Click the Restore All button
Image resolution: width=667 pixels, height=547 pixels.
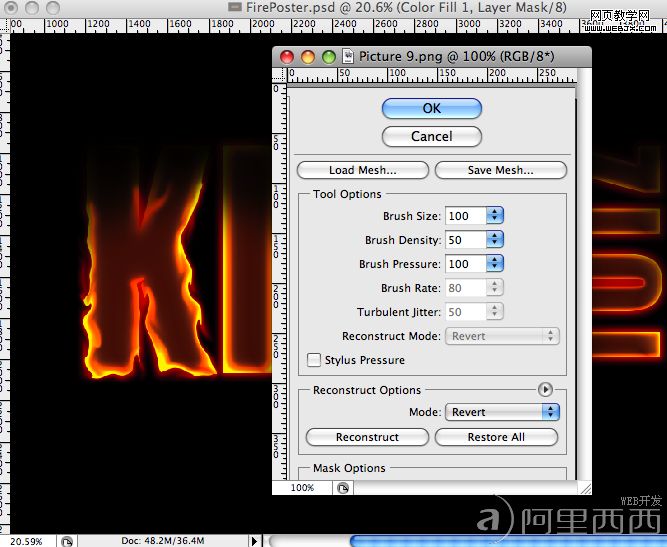point(496,437)
